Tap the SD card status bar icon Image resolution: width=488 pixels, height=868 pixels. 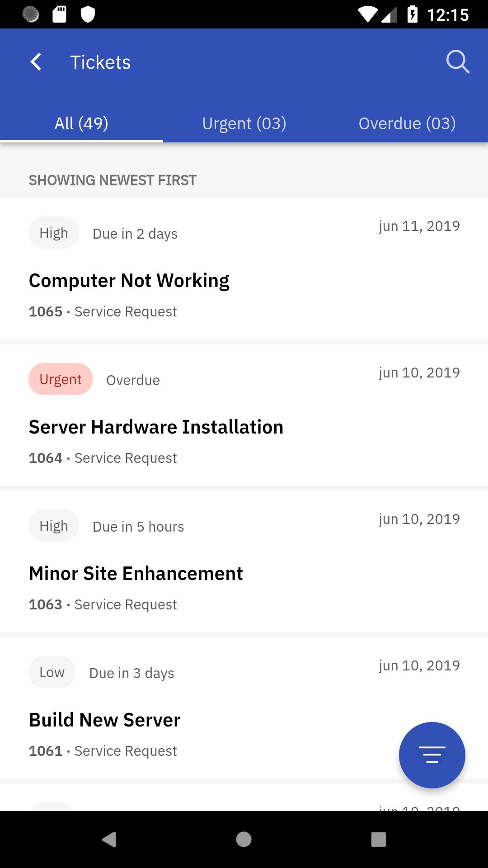pos(59,14)
